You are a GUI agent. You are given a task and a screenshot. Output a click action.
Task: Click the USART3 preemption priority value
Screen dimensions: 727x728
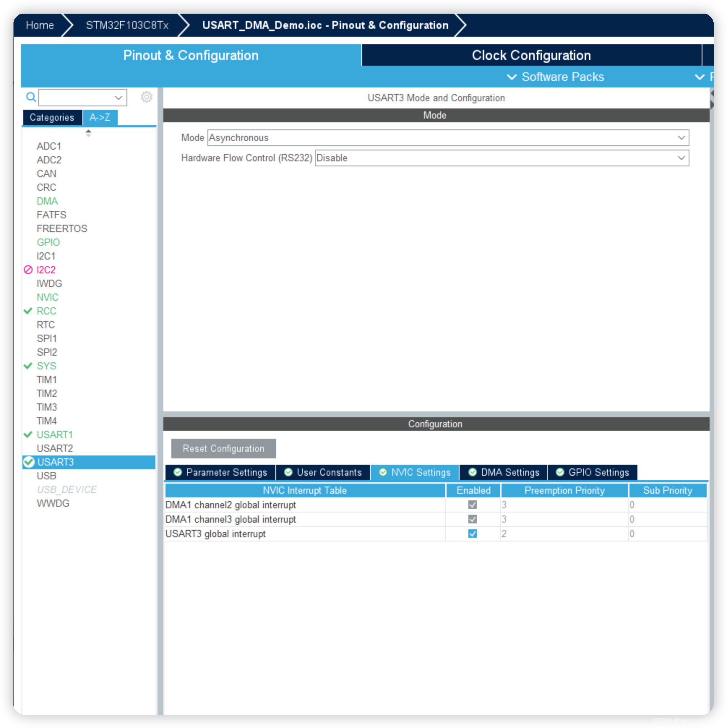(x=504, y=534)
